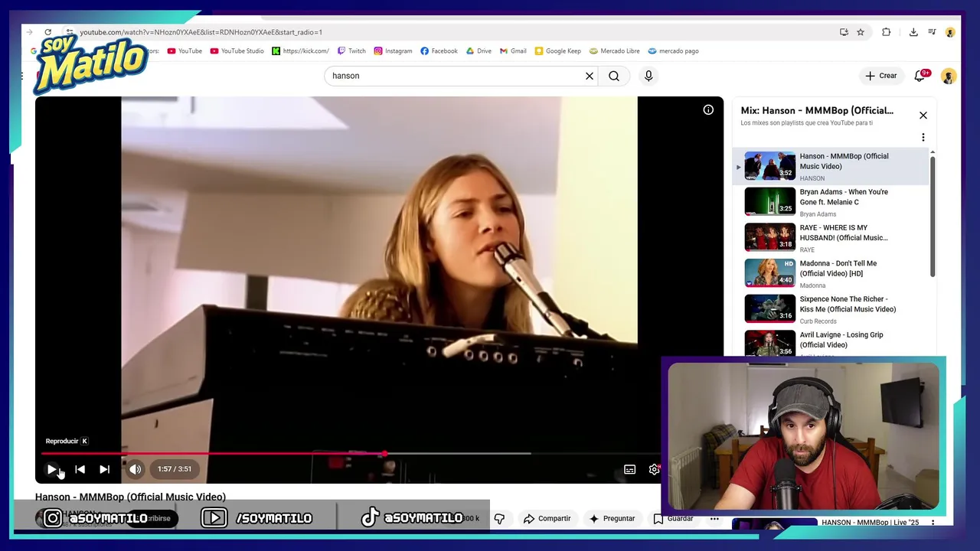Bookmark this page with star icon
This screenshot has width=980, height=551.
pyautogui.click(x=861, y=32)
